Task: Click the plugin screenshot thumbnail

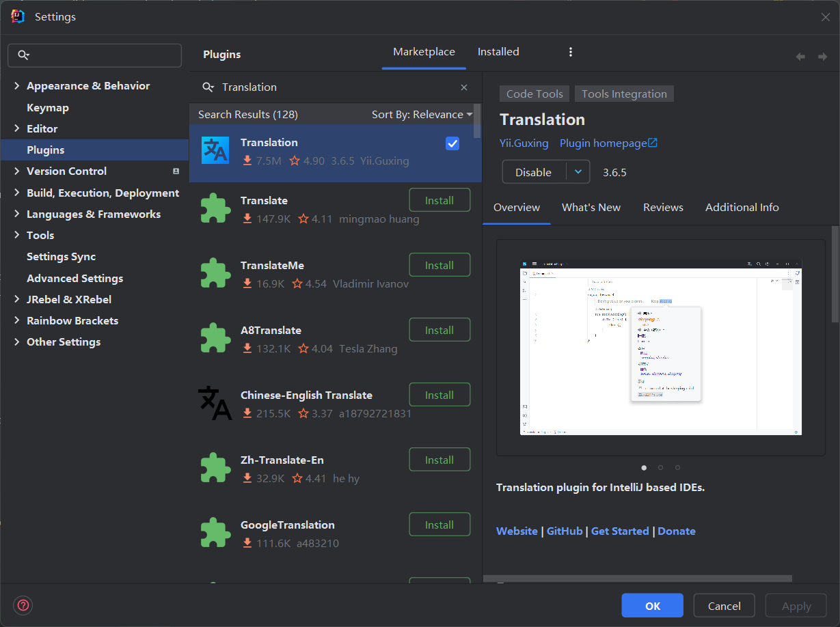Action: [660, 347]
